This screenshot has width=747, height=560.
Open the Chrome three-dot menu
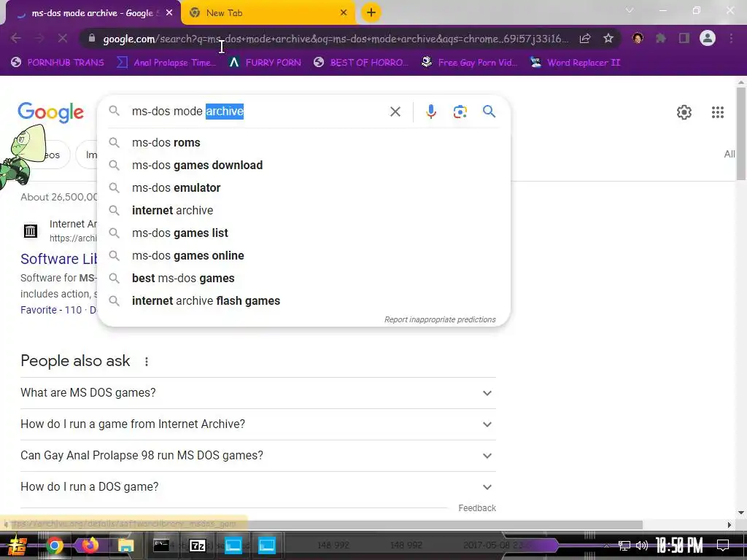731,39
